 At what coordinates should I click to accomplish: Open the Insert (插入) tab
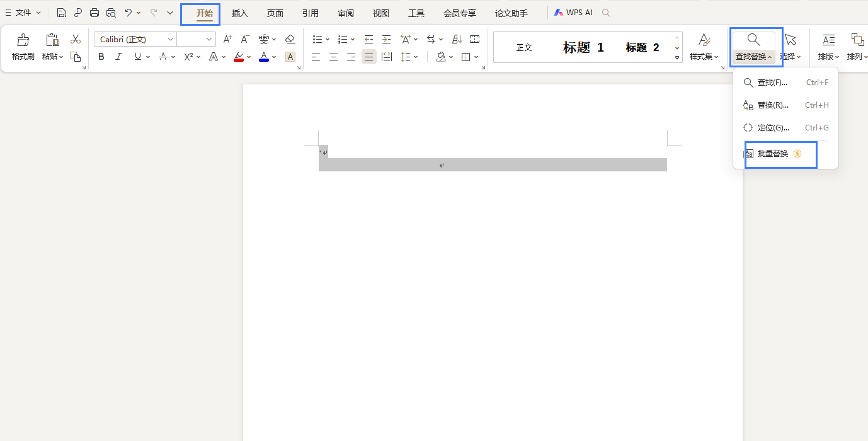tap(240, 13)
